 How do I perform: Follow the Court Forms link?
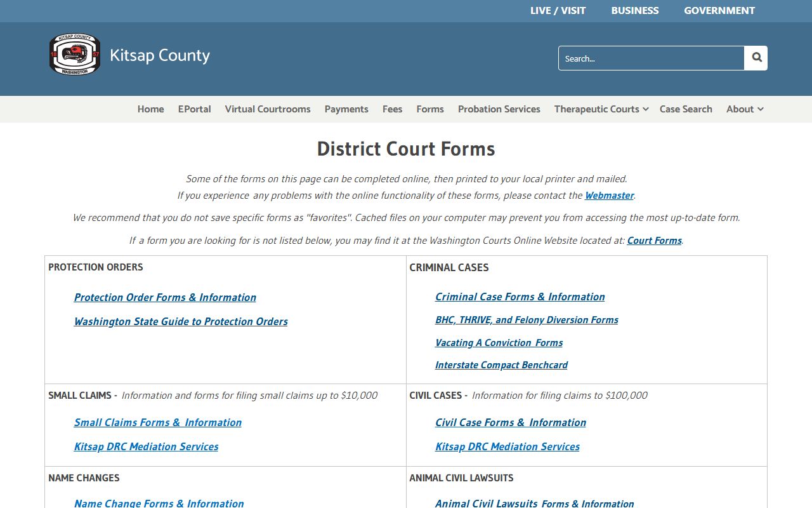(x=654, y=241)
